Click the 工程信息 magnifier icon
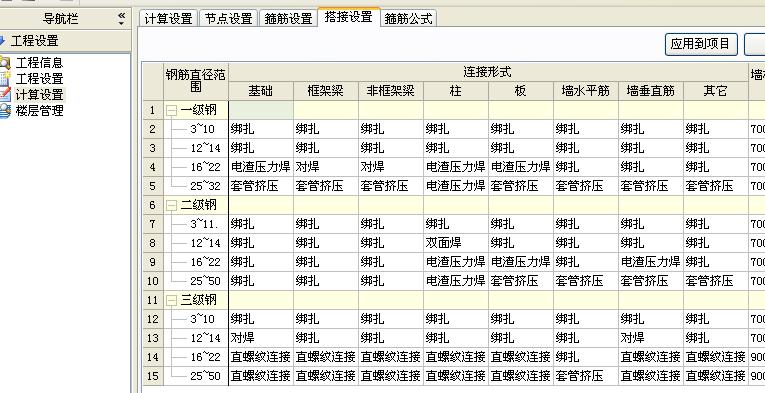 (4, 63)
